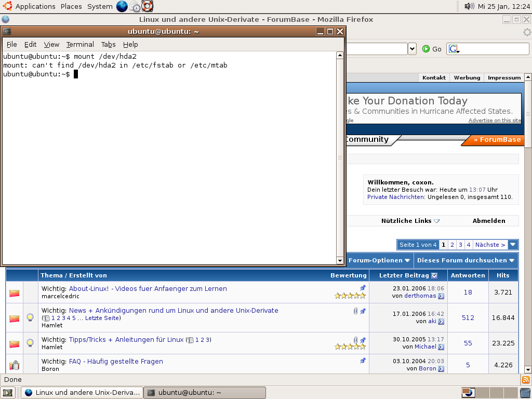Image resolution: width=532 pixels, height=399 pixels.
Task: Open the Places menu in top panel
Action: [x=71, y=6]
